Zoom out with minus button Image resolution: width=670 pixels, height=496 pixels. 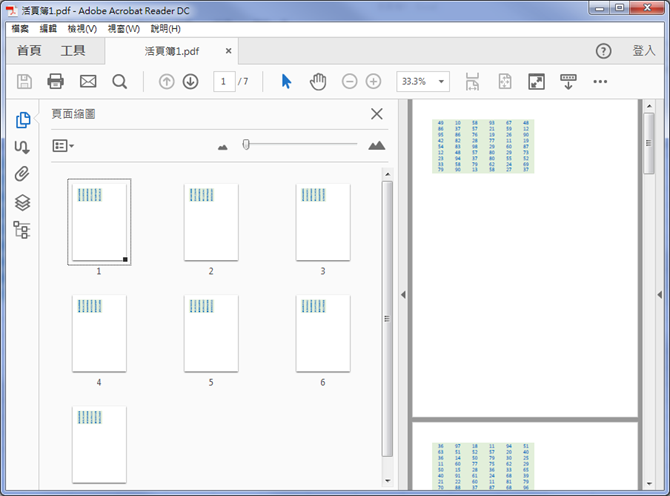(x=350, y=81)
